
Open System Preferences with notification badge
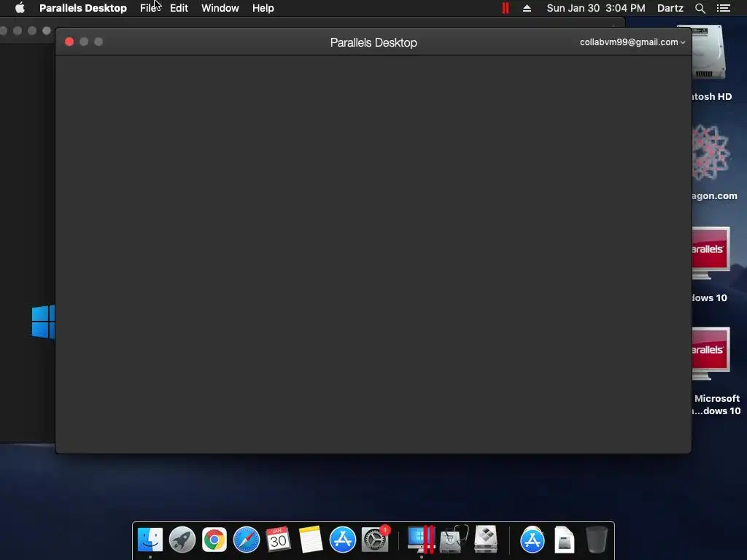[376, 540]
